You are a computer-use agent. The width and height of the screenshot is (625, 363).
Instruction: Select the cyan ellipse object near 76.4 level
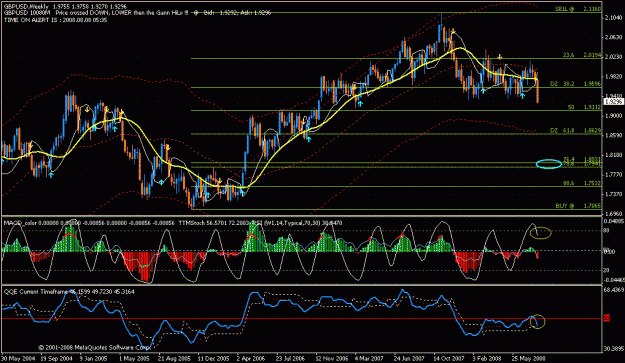tap(549, 163)
